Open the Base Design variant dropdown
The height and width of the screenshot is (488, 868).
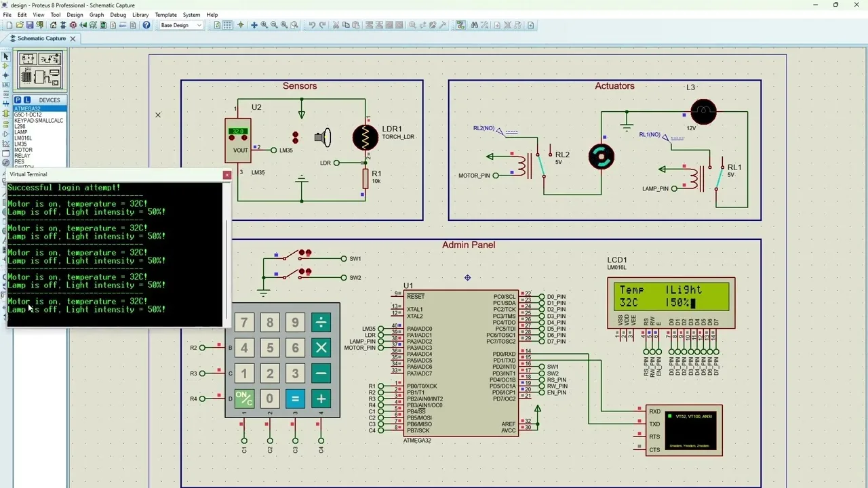click(x=181, y=25)
